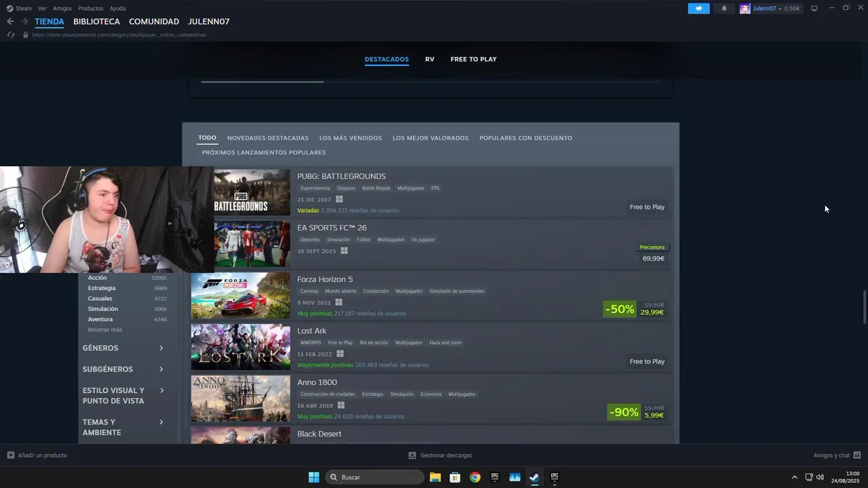Open the Lost Ark game thumbnail
Screen dimensions: 868x488
point(241,347)
